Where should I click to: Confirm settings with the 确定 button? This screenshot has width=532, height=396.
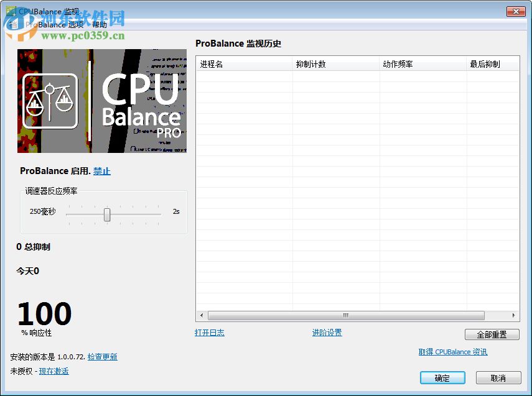(x=442, y=378)
